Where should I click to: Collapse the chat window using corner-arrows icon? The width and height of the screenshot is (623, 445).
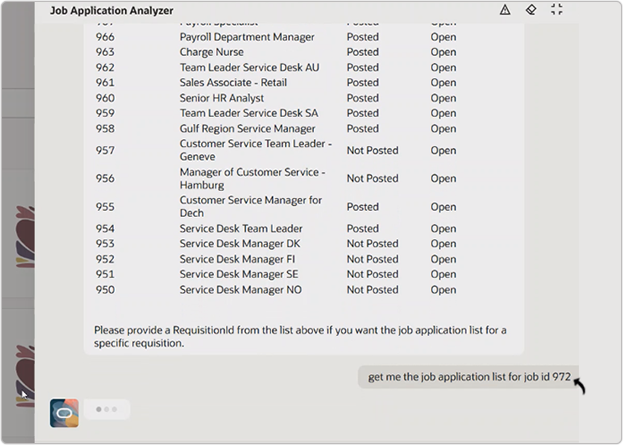pos(557,10)
